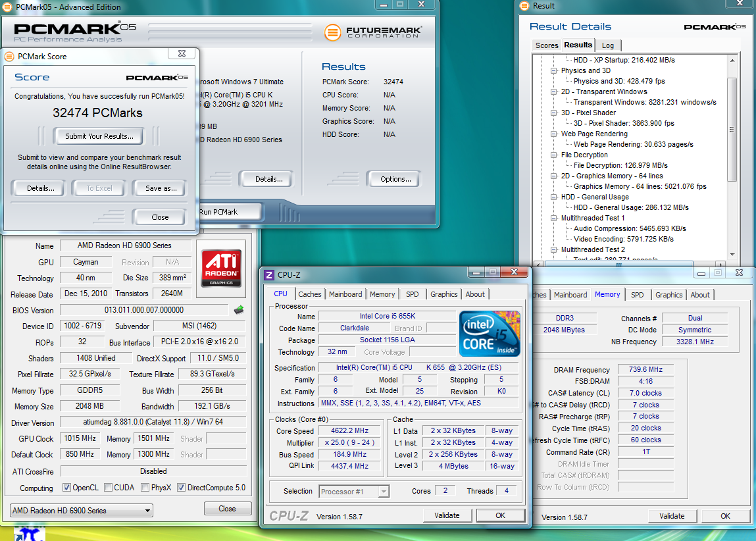756x541 pixels.
Task: Click the PCMark05 orange title bar icon
Action: click(x=8, y=7)
